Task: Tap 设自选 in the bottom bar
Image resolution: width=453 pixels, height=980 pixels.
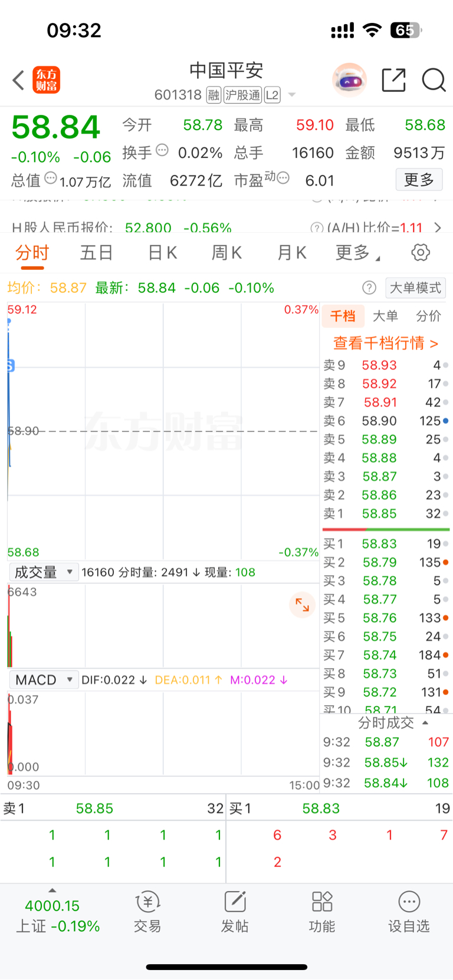Action: click(x=409, y=912)
